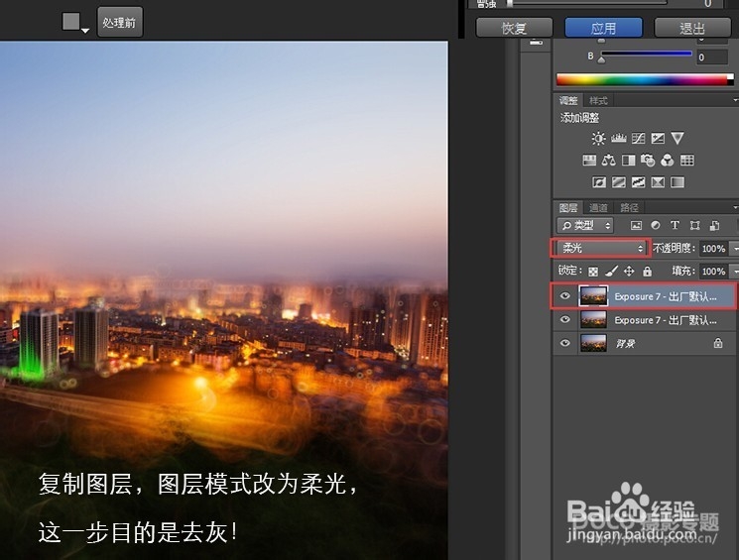Click the 处理前 button

pos(120,22)
